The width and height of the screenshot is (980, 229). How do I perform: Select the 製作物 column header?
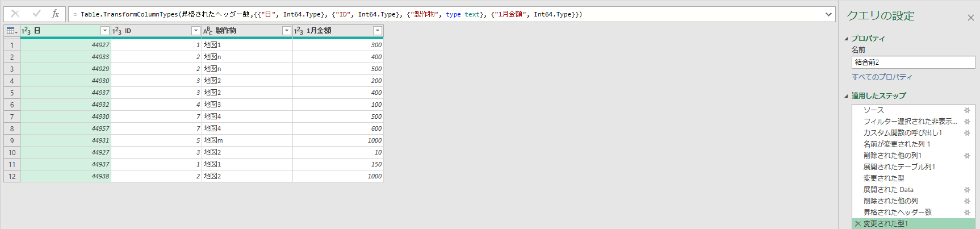pos(247,31)
